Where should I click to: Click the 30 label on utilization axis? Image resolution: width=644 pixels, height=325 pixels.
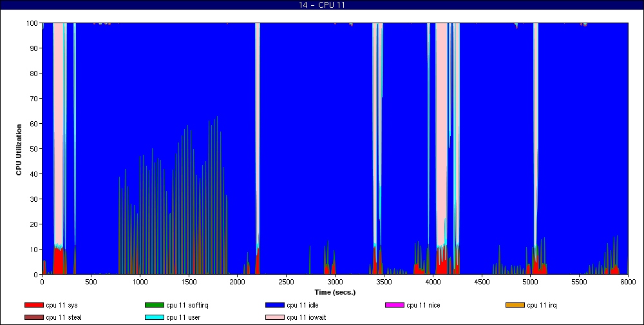pyautogui.click(x=35, y=199)
